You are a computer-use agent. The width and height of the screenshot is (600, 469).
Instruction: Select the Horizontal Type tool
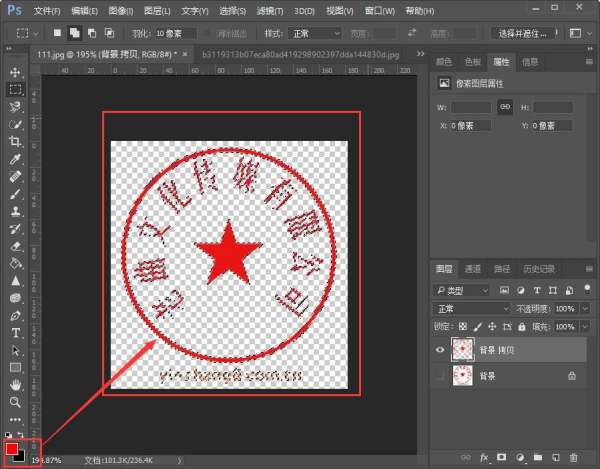pos(15,333)
